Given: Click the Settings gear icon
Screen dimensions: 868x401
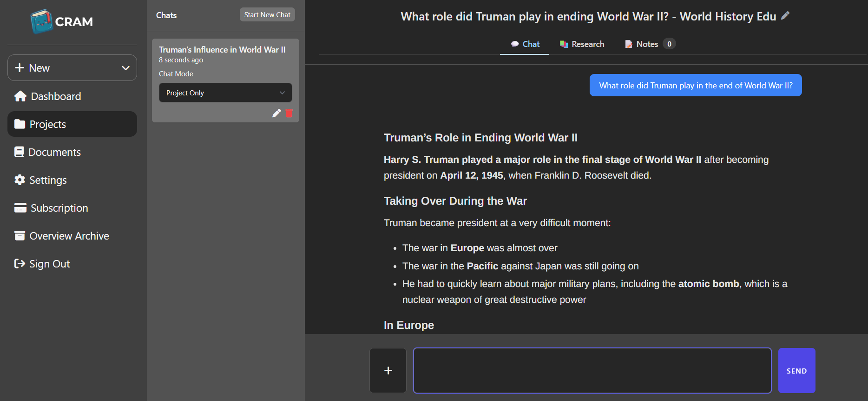Looking at the screenshot, I should coord(20,180).
